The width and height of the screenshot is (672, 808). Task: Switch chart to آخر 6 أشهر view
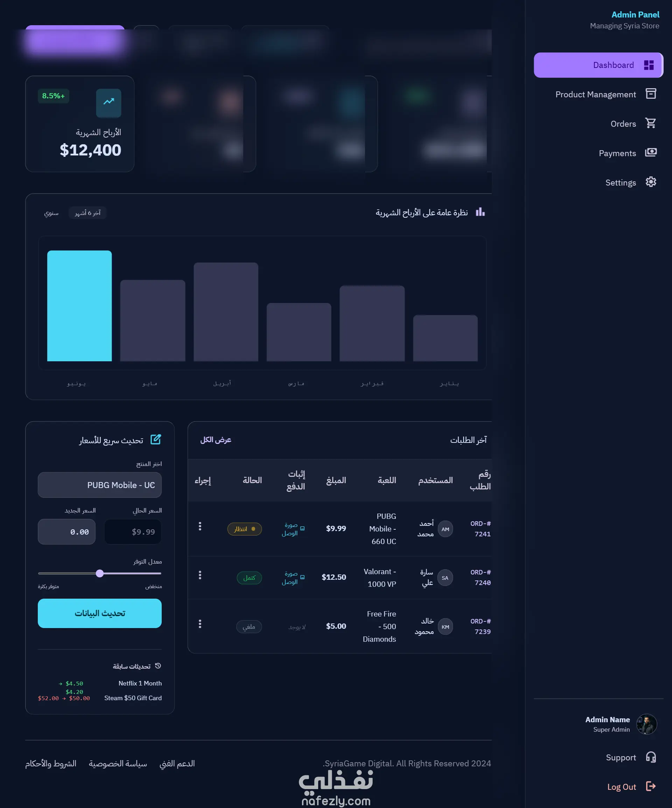[x=88, y=213]
